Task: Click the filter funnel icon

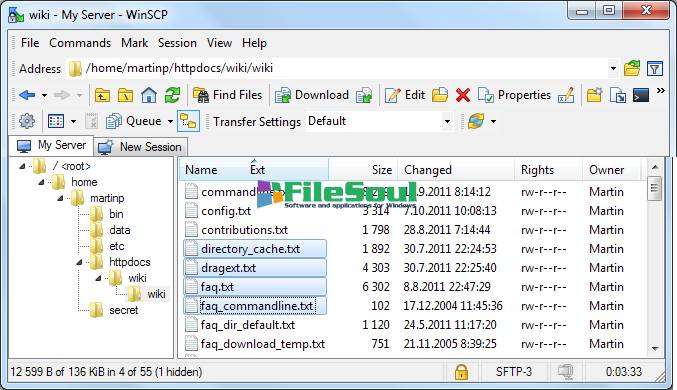Action: pyautogui.click(x=655, y=69)
